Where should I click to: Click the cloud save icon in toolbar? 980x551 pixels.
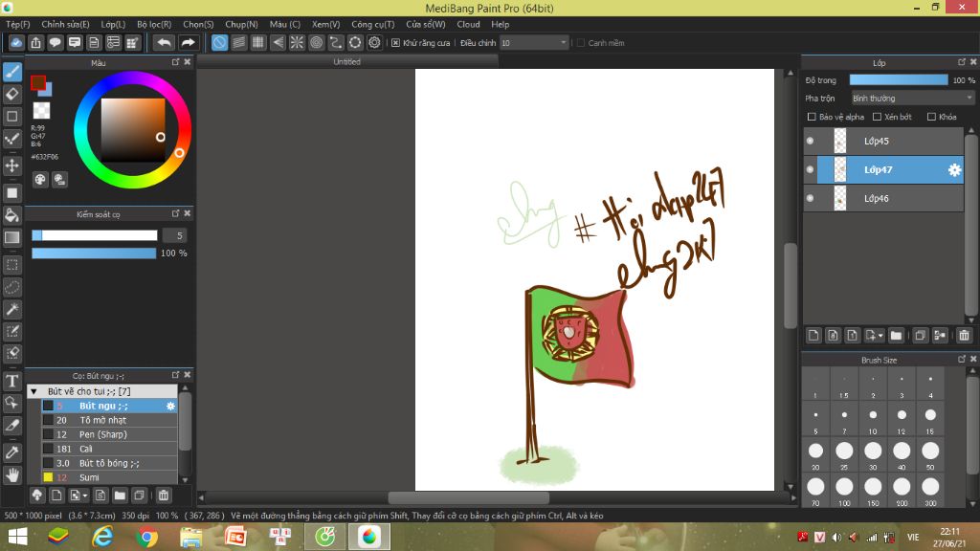(16, 42)
